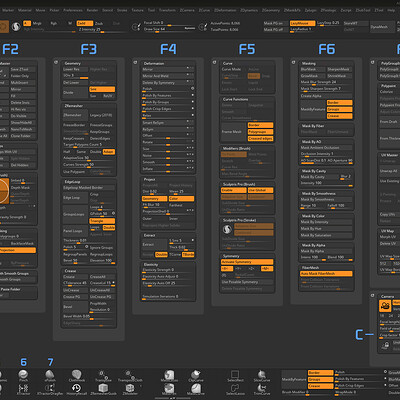Toggle Auto Mask FiberMesh
400x400 pixels.
[x=326, y=274]
